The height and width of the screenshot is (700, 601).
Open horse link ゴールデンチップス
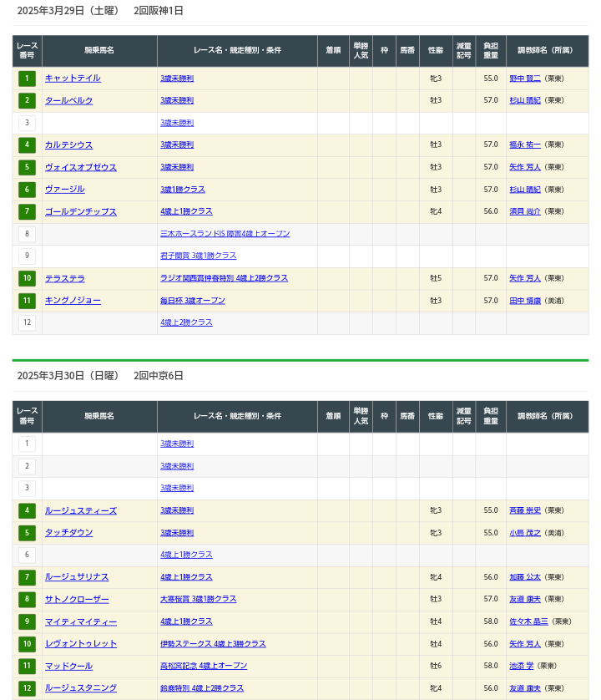point(81,211)
